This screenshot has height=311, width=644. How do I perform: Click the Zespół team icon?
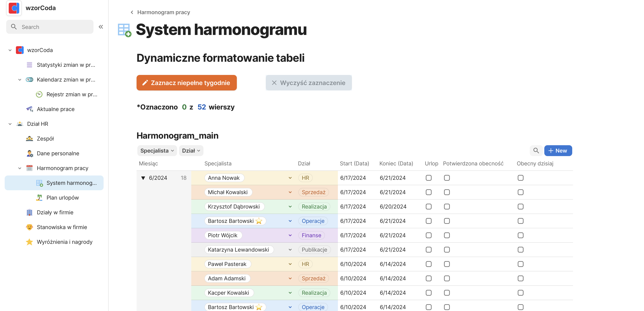pyautogui.click(x=29, y=138)
